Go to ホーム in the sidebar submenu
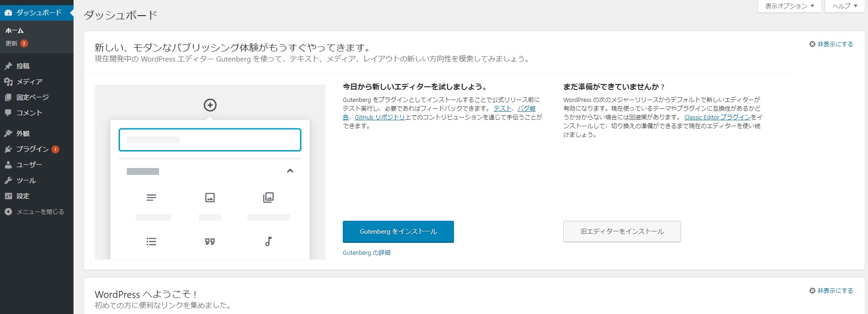 [x=14, y=31]
